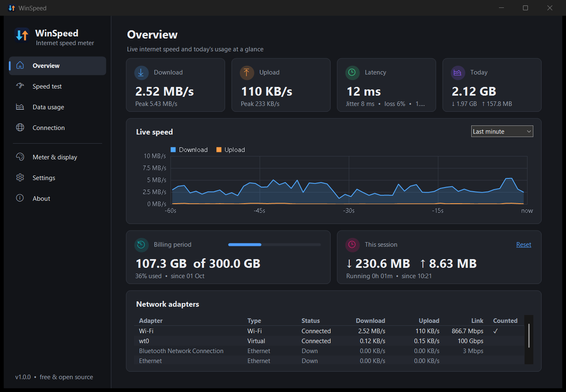The image size is (566, 392).
Task: Navigate to the Connection page
Action: (x=58, y=128)
